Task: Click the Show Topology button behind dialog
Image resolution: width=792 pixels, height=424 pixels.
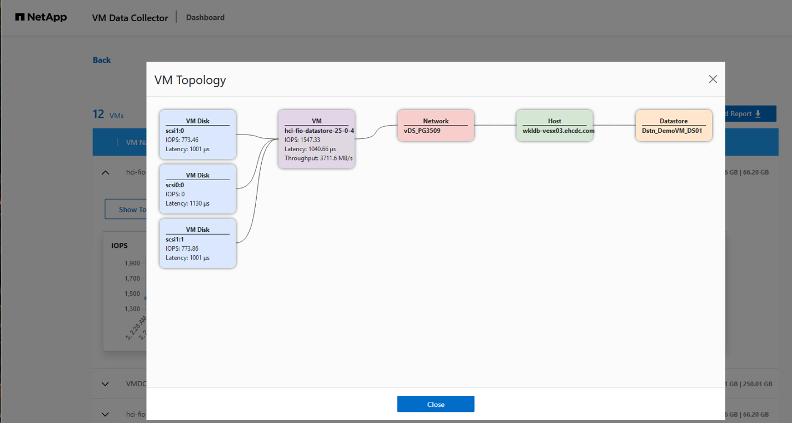Action: 125,209
